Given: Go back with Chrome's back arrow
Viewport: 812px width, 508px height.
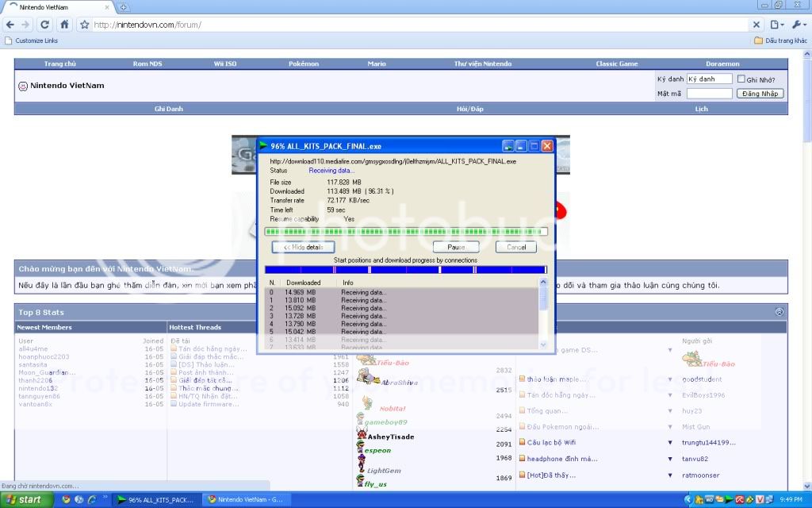Looking at the screenshot, I should point(10,25).
